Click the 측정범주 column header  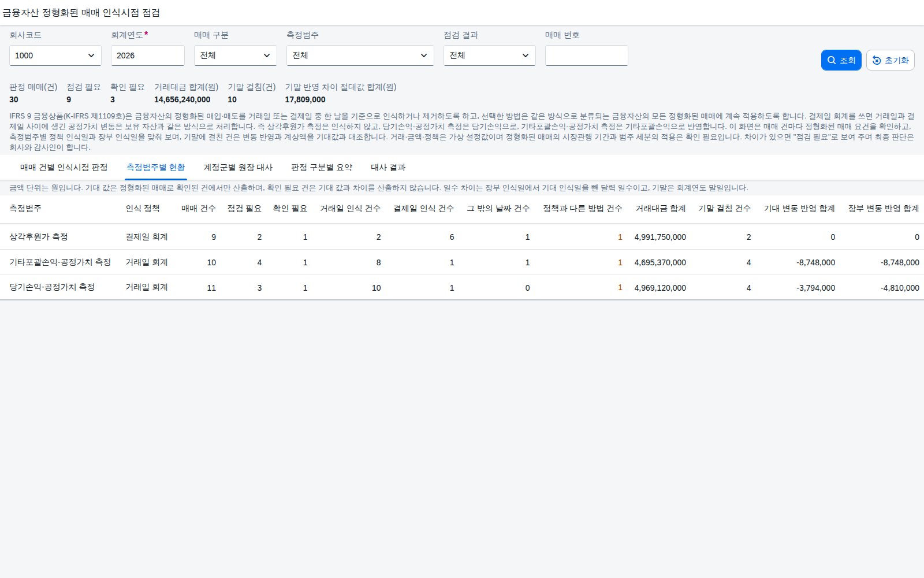(25, 209)
